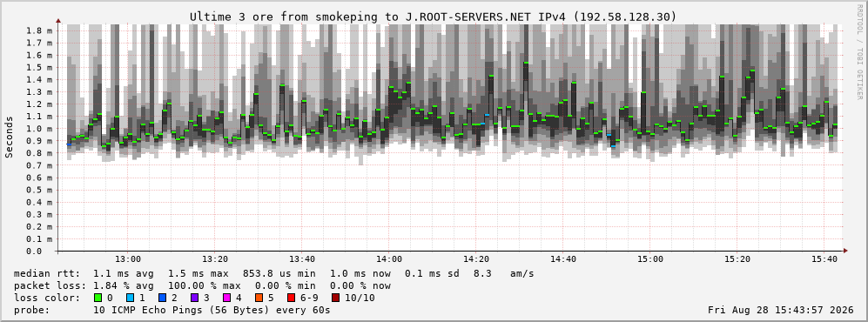This screenshot has width=868, height=322.
Task: Click the median rtt statistics line
Action: 274,273
